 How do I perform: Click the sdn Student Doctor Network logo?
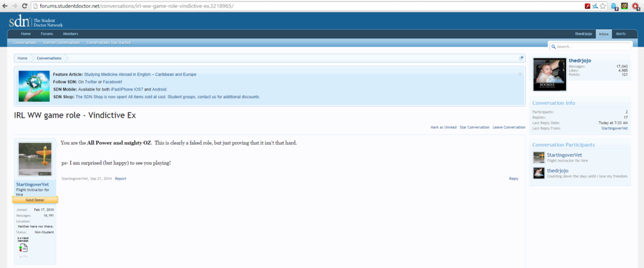(36, 21)
